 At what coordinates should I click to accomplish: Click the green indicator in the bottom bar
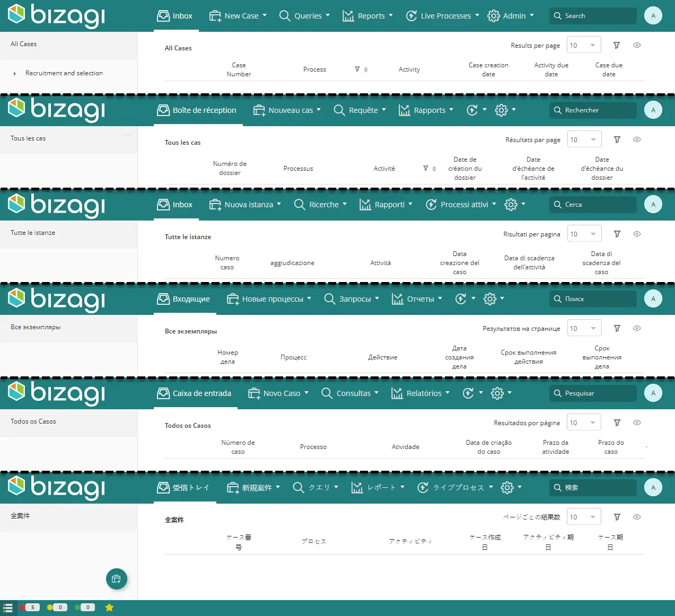pyautogui.click(x=85, y=608)
